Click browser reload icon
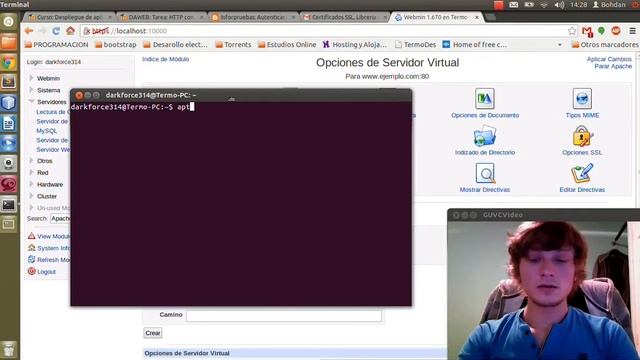Image resolution: width=640 pixels, height=360 pixels. tap(56, 31)
